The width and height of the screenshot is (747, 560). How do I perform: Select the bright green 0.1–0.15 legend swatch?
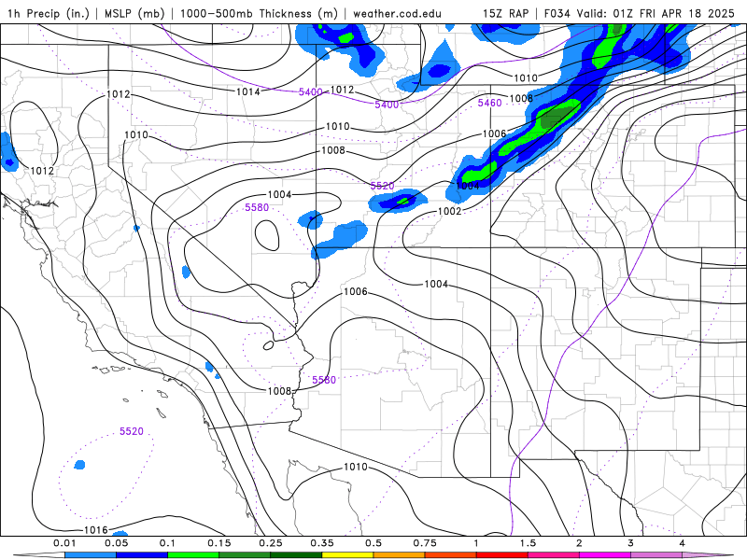coord(193,555)
